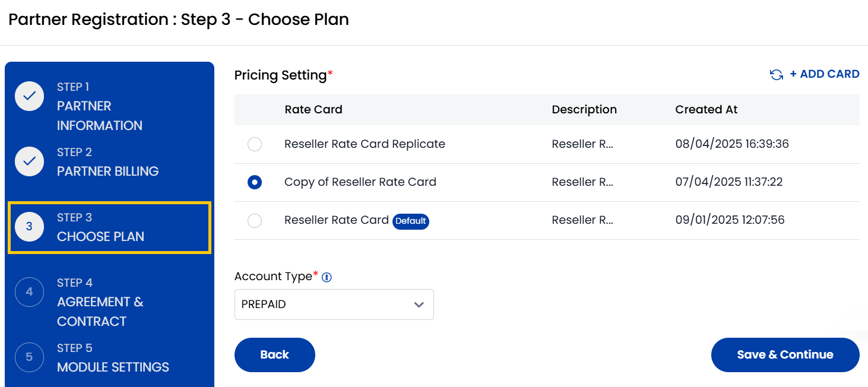
Task: Click Save & Continue button
Action: pyautogui.click(x=785, y=355)
